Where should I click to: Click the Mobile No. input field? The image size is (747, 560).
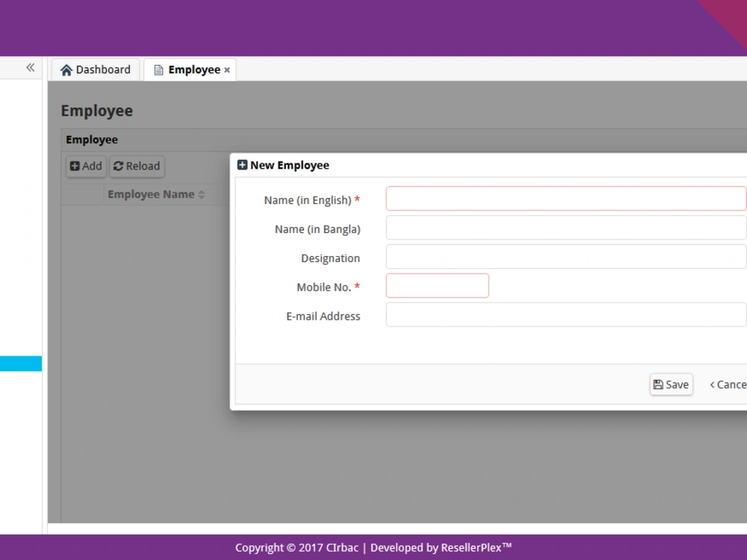tap(437, 285)
